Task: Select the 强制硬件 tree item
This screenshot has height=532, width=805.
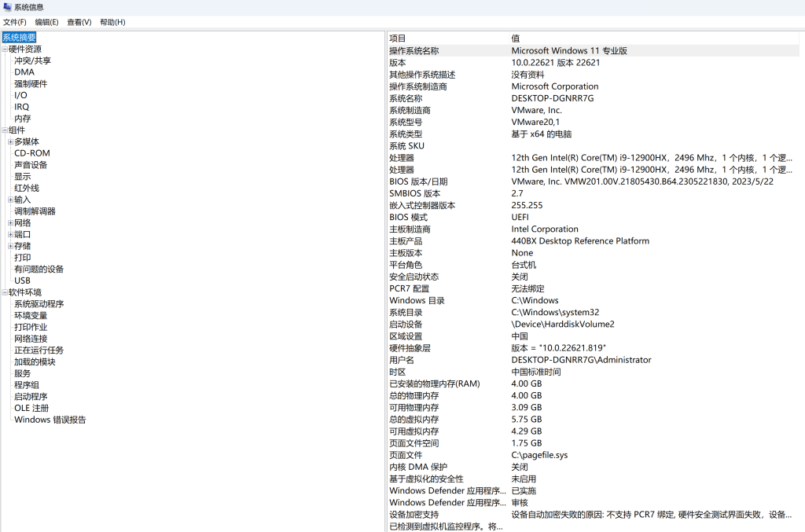Action: click(31, 83)
